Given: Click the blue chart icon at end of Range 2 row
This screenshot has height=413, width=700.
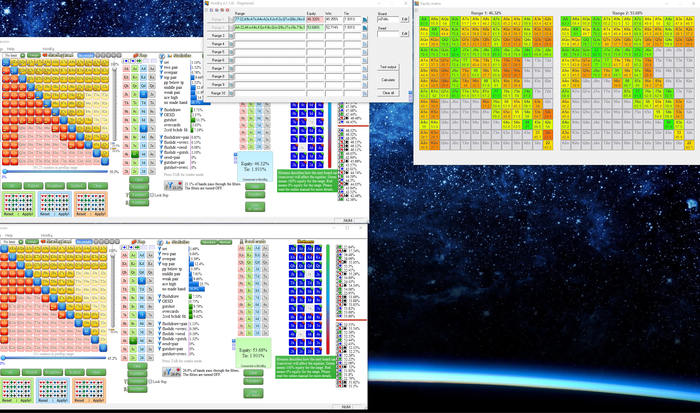Looking at the screenshot, I should [x=365, y=28].
